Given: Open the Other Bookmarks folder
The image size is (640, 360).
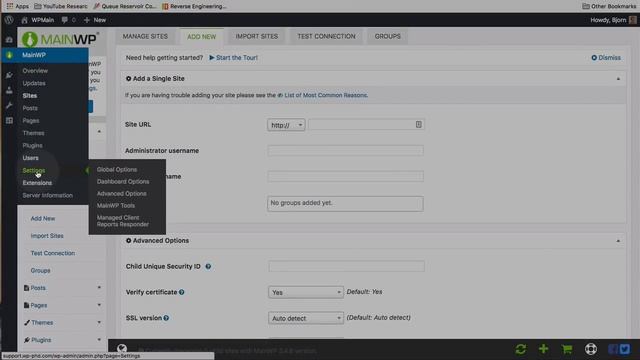Looking at the screenshot, I should coord(609,6).
